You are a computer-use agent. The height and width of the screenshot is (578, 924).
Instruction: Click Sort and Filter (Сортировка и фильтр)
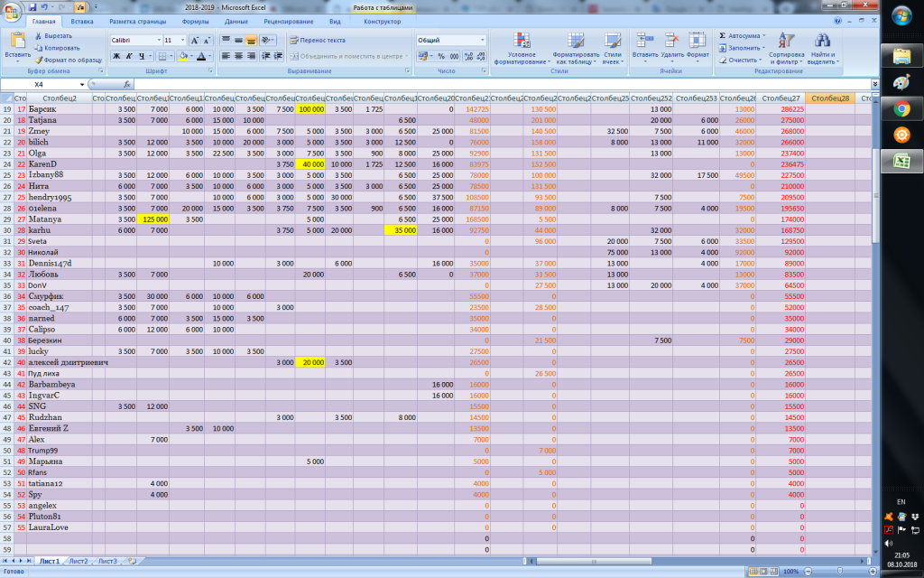pos(786,48)
